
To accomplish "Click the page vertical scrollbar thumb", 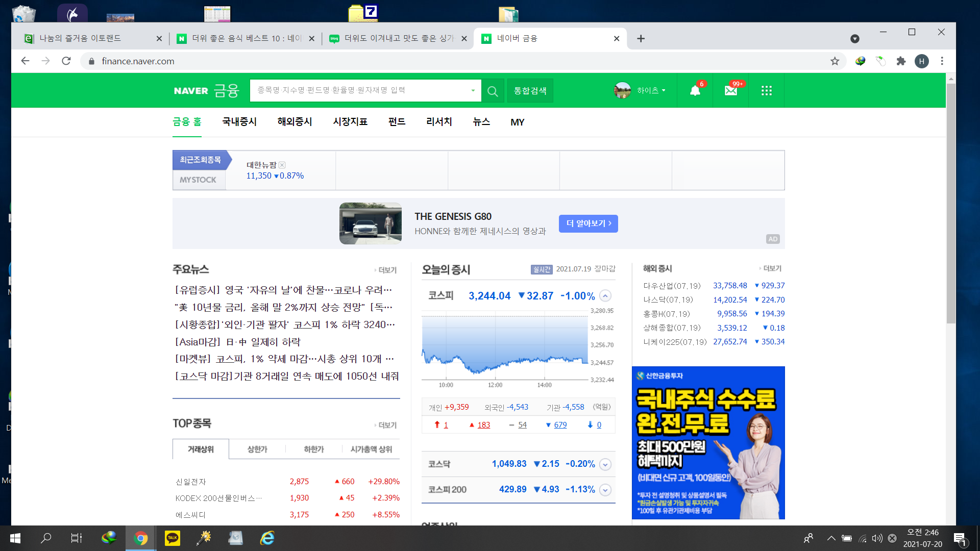I will click(x=950, y=203).
